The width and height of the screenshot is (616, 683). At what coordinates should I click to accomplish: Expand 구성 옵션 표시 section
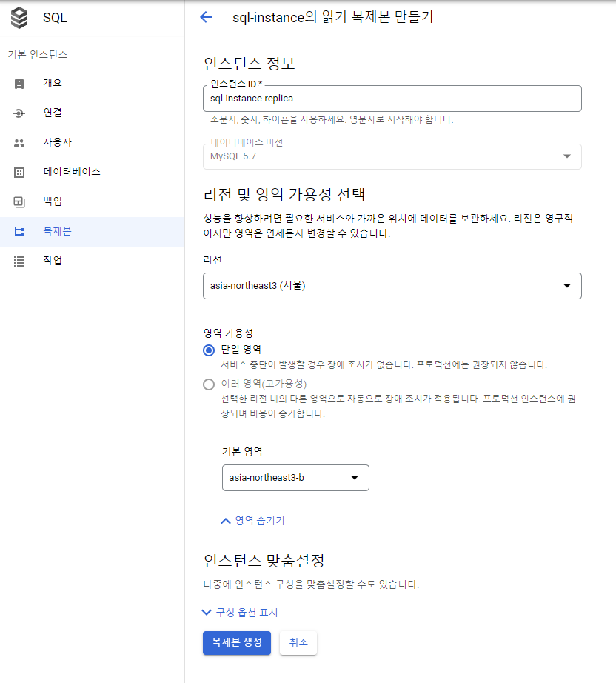241,613
